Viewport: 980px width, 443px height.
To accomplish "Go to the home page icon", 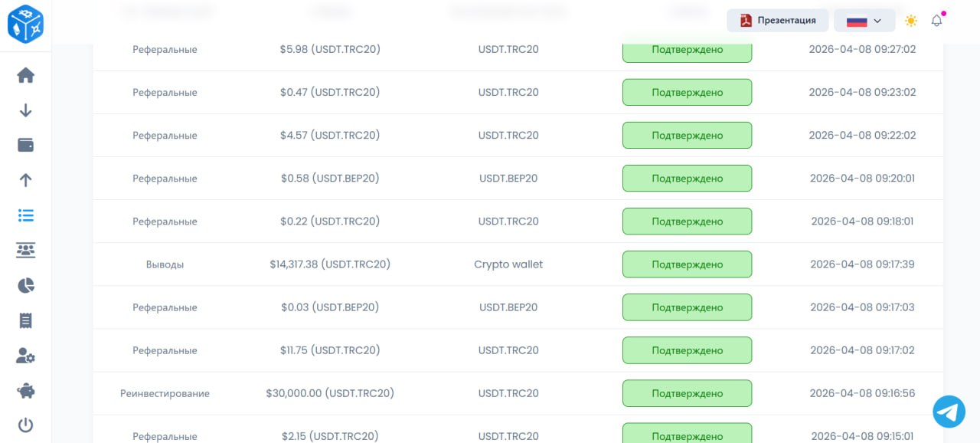I will (x=26, y=75).
